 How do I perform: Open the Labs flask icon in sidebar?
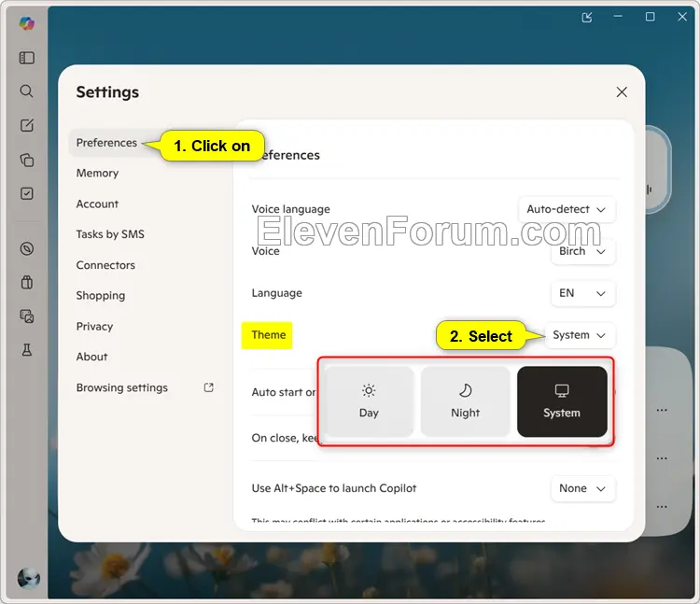[27, 349]
